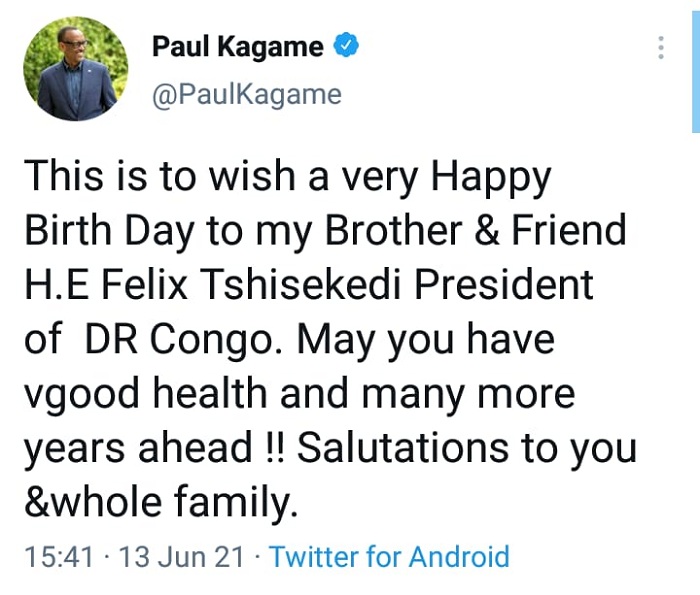This screenshot has width=700, height=595.
Task: Open the @PaulKagame handle
Action: pyautogui.click(x=247, y=95)
